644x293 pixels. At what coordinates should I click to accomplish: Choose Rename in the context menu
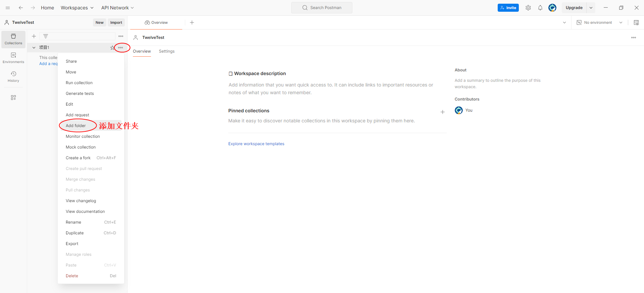tap(91, 222)
